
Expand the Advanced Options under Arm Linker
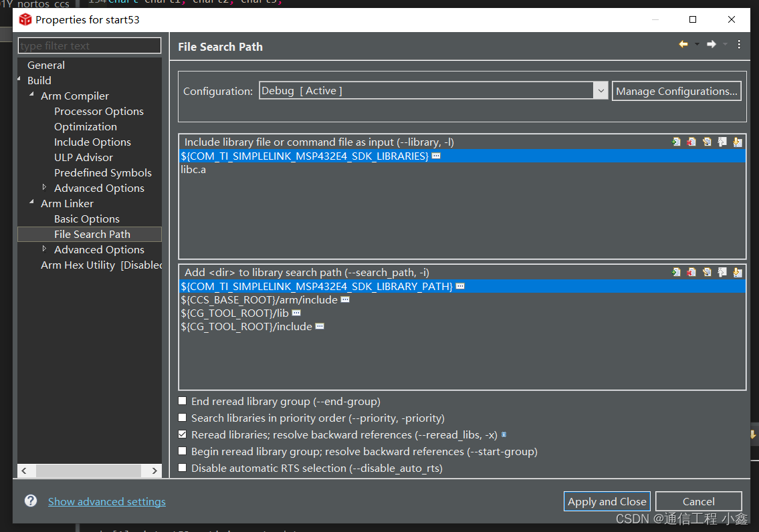pos(44,249)
